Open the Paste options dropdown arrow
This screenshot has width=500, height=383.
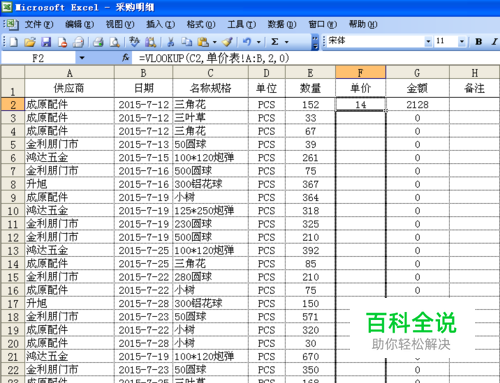214,42
